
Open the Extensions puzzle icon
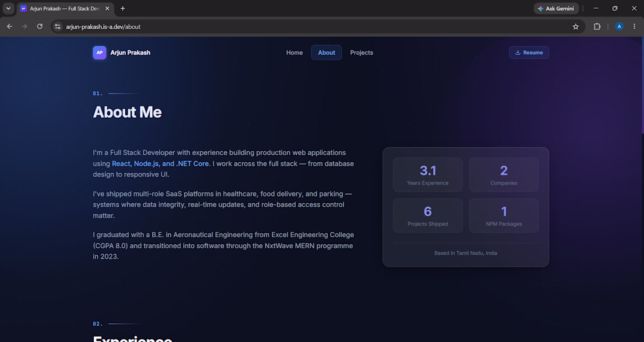click(x=597, y=26)
